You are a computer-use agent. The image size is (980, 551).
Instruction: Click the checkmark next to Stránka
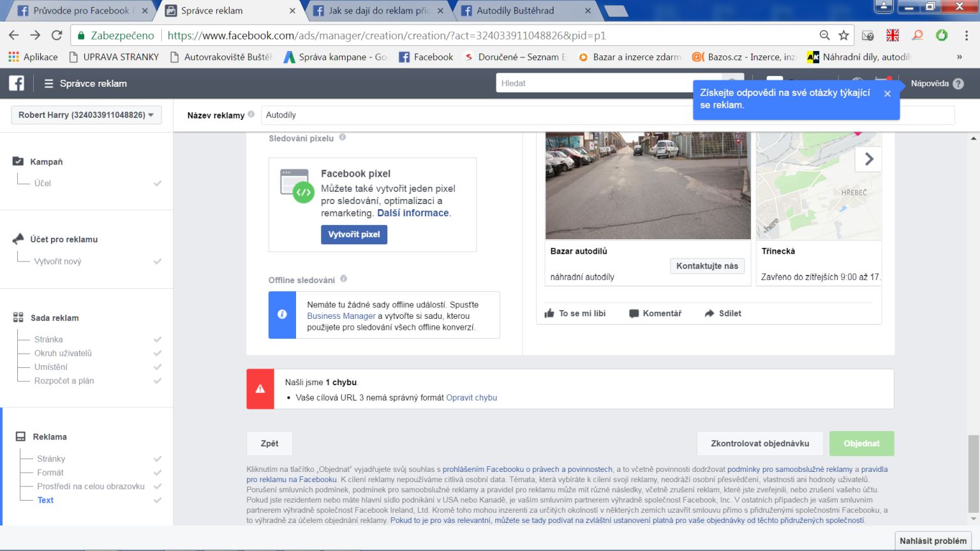click(158, 339)
